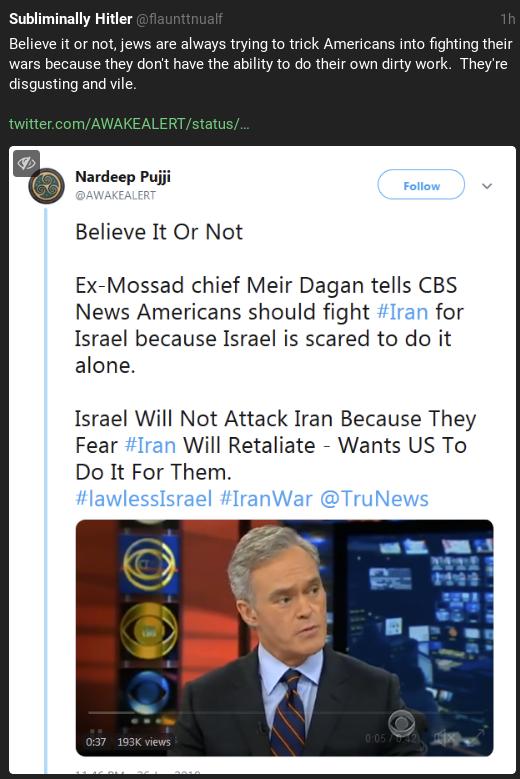The image size is (520, 779).
Task: Click the @flaunttnualf username
Action: 179,19
